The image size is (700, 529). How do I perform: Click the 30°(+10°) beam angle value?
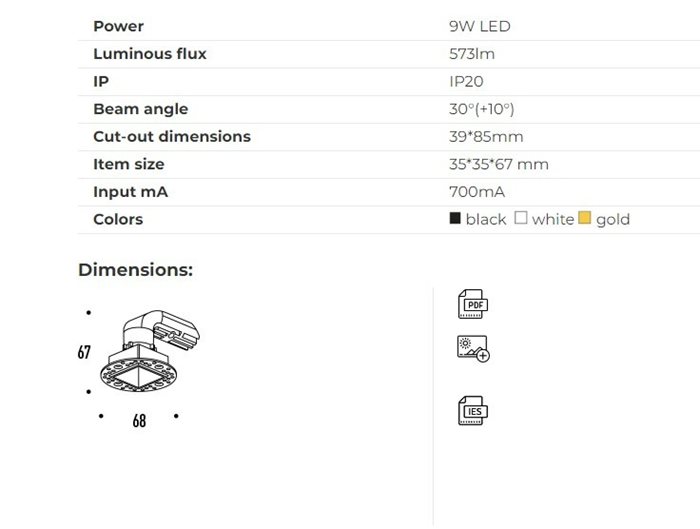[x=482, y=109]
